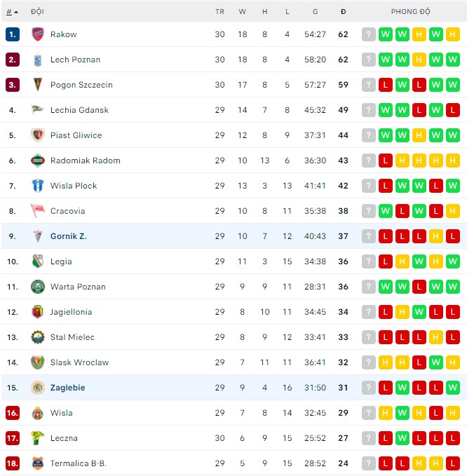
Task: Open the Radomiak Radom team page
Action: coord(85,161)
